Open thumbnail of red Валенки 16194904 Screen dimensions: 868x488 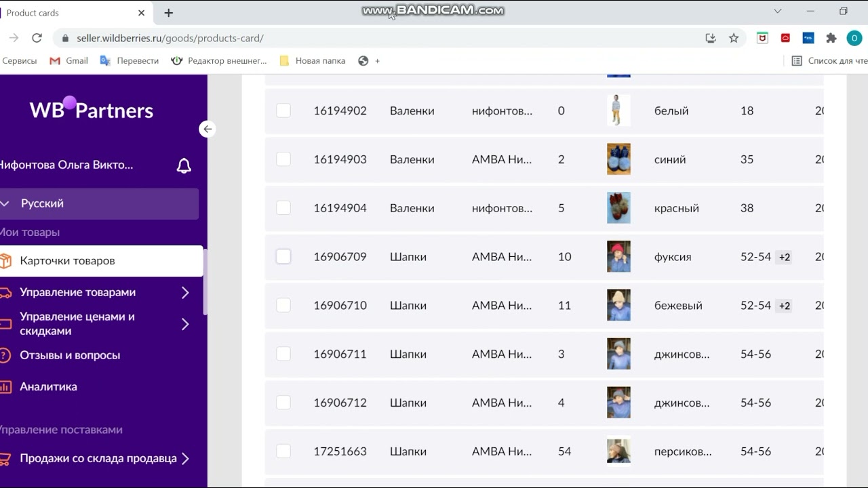(618, 208)
